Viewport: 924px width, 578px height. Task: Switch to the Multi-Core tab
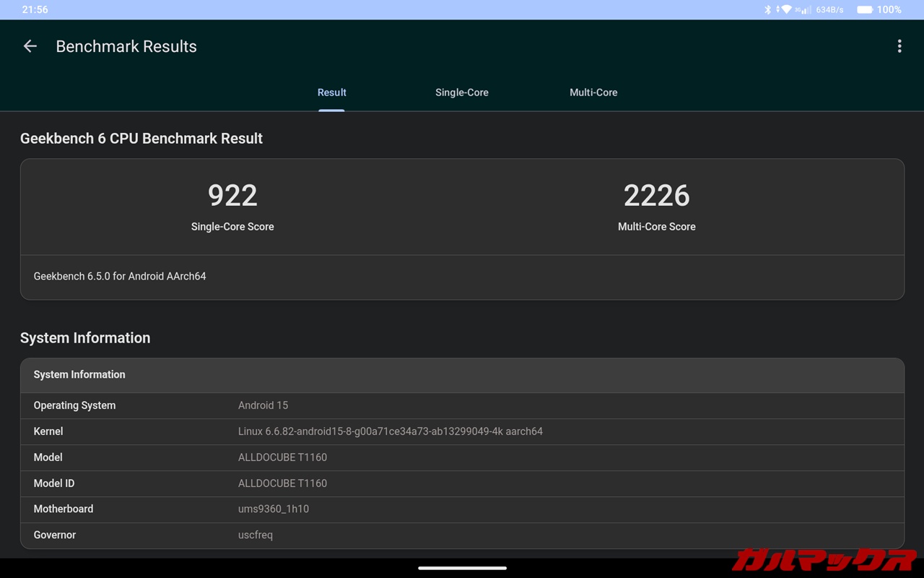[x=593, y=92]
